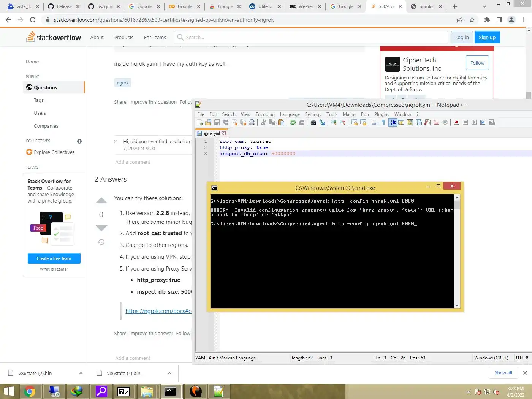Click cmd window scrollbar up arrow
Screen dimensions: 532x399
tap(457, 198)
